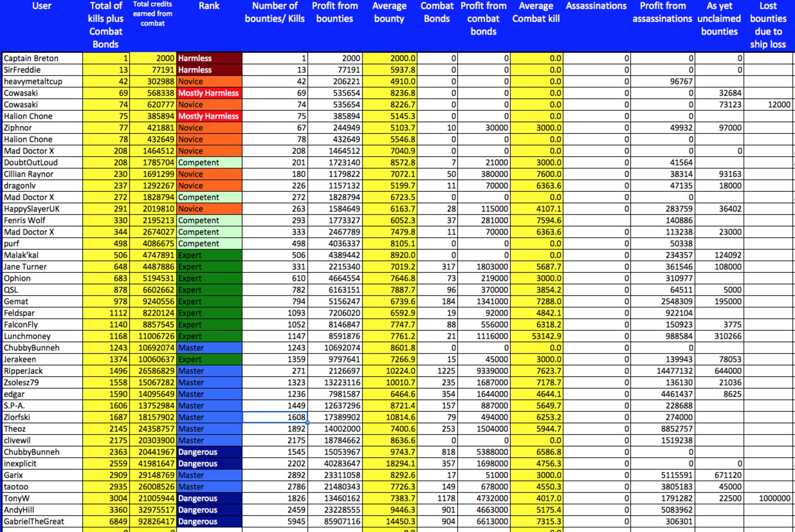Click the 'GabrielTheGreat' user cell
The image size is (795, 532).
[x=42, y=521]
